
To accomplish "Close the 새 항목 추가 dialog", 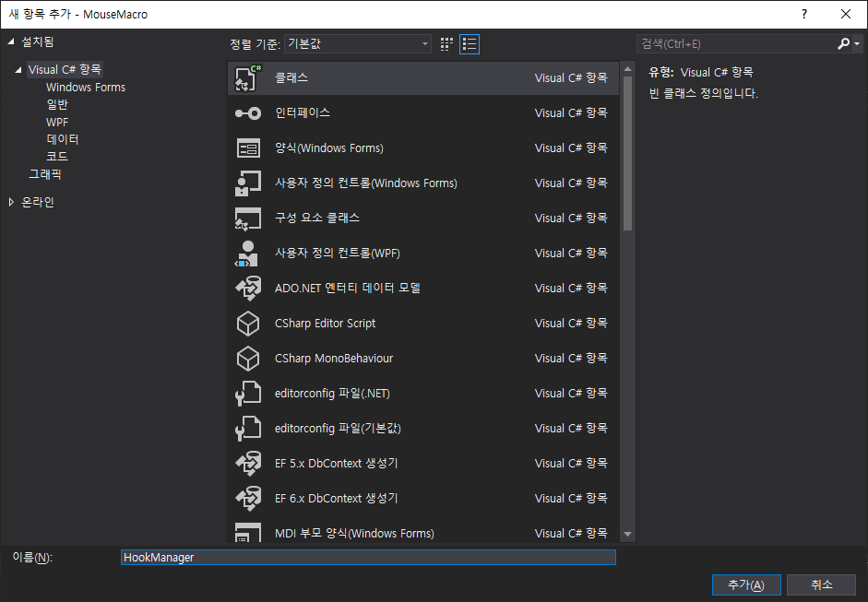I will (x=846, y=14).
